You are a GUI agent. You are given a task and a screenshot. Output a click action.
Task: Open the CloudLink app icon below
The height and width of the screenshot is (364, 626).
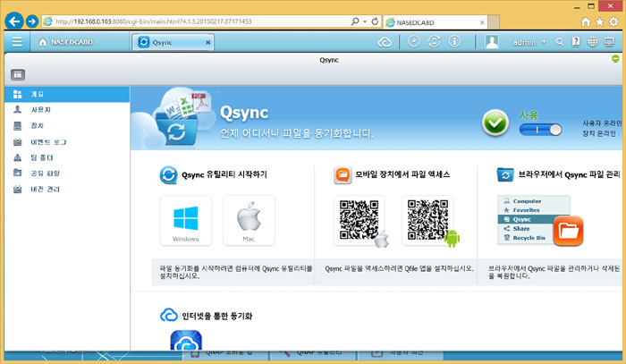[x=186, y=341]
